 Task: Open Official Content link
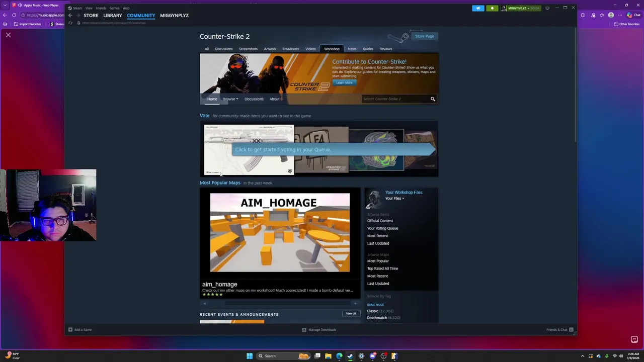coord(380,221)
